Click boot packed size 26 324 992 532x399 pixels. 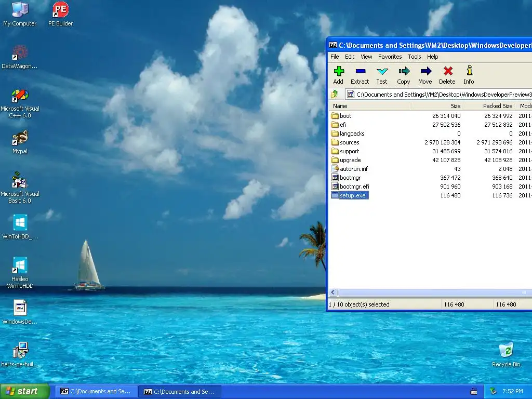pyautogui.click(x=498, y=116)
